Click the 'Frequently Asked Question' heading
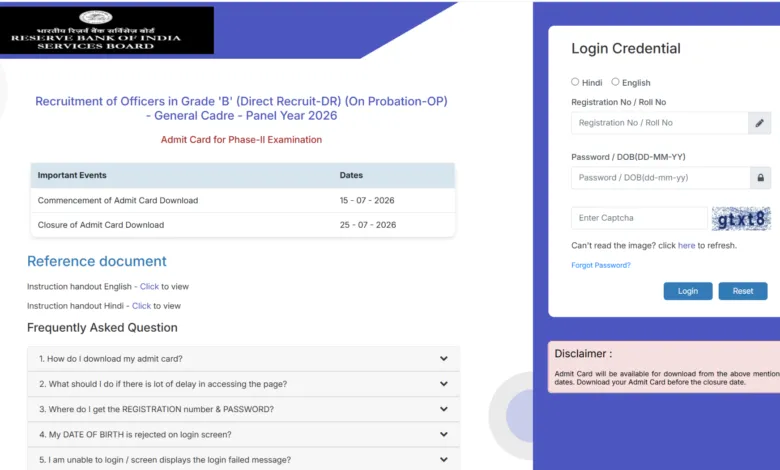The width and height of the screenshot is (780, 470). tap(102, 327)
